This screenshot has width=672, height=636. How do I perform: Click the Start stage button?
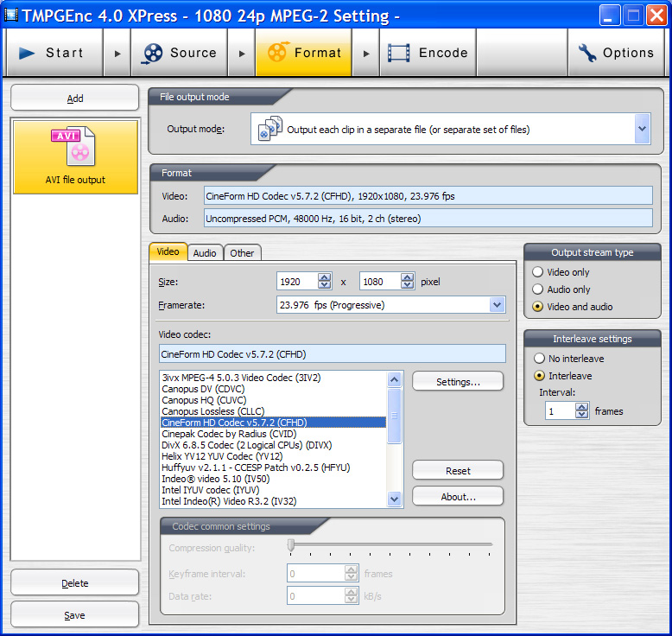54,53
